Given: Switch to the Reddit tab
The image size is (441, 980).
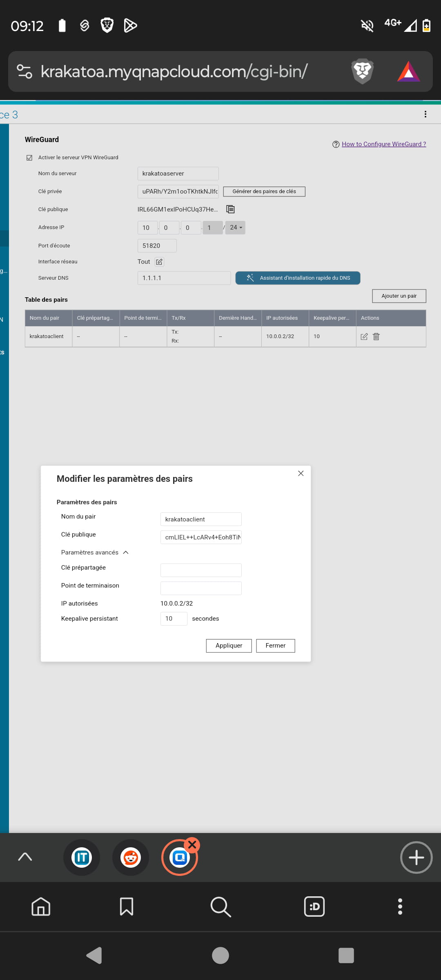Looking at the screenshot, I should (131, 857).
